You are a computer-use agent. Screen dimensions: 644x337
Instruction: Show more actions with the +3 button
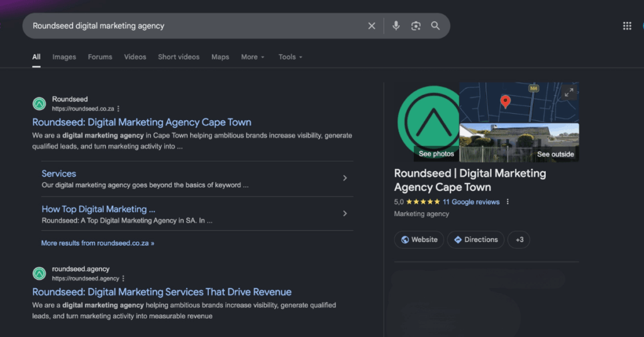tap(519, 240)
